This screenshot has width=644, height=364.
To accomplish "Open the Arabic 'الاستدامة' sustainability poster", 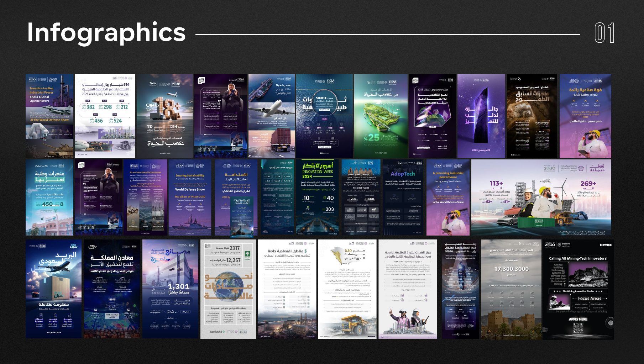I will click(x=236, y=197).
